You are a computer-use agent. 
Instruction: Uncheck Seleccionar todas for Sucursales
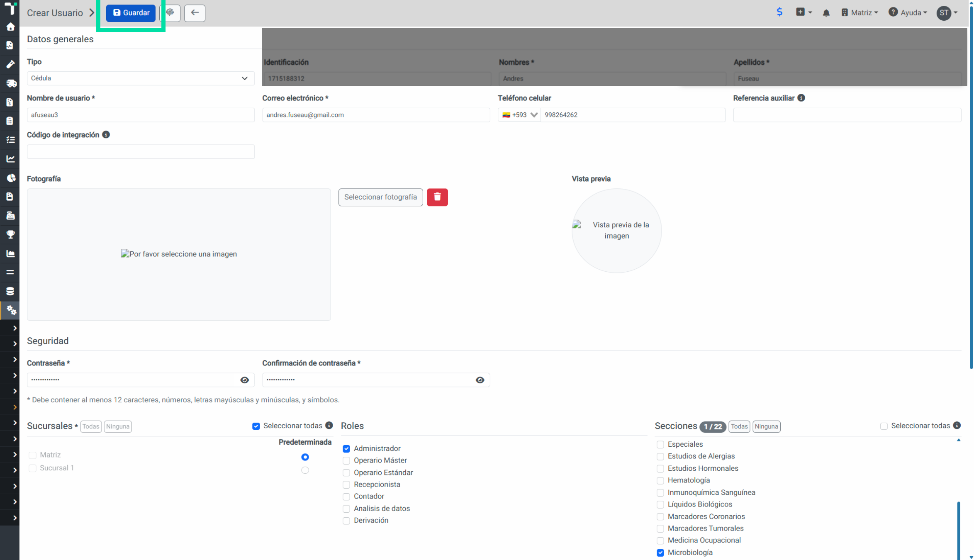point(256,426)
